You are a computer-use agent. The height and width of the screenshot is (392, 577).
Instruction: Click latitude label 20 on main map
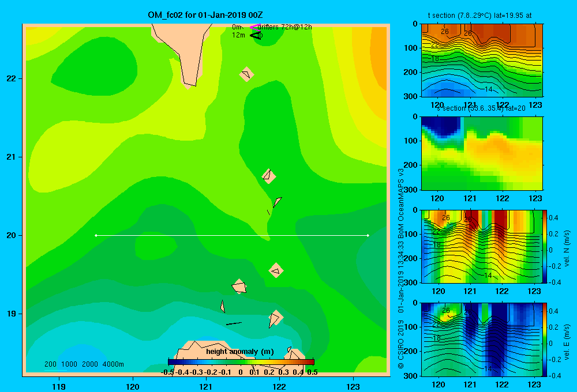(x=12, y=235)
